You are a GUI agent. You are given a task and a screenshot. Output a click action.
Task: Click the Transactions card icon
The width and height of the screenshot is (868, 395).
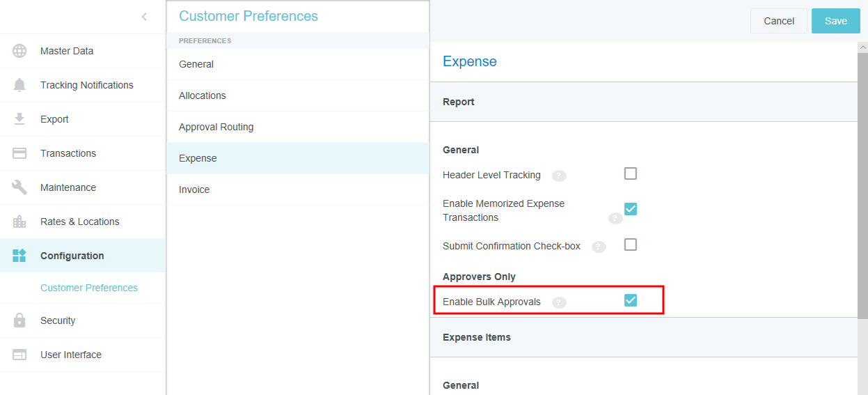[19, 153]
